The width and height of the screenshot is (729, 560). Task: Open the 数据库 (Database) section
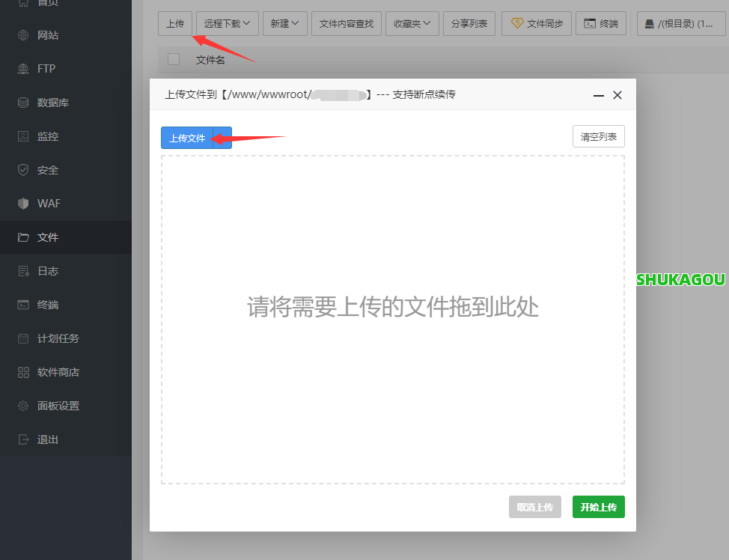click(x=45, y=102)
